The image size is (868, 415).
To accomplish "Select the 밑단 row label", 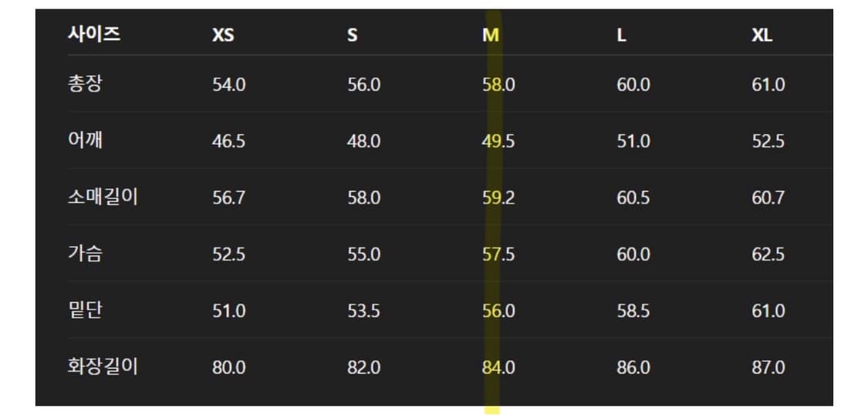I will [x=85, y=310].
